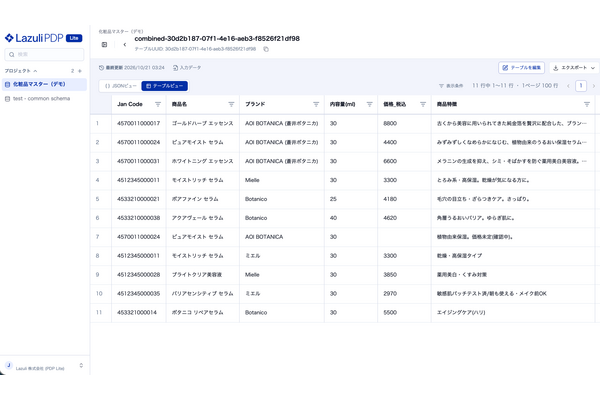
Task: Go to next page arrow
Action: pos(593,86)
